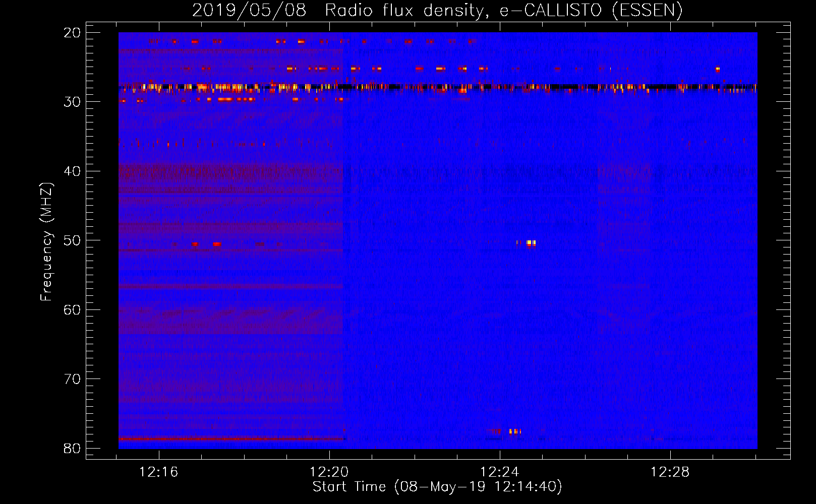This screenshot has width=816, height=504.
Task: Click the 40 MHz frequency tick label
Action: pyautogui.click(x=72, y=171)
